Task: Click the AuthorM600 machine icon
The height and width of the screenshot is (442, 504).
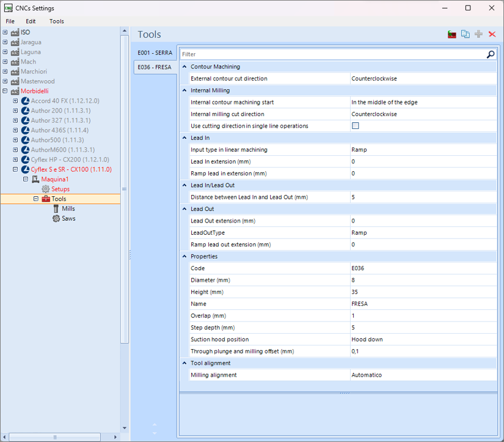Action: (26, 150)
